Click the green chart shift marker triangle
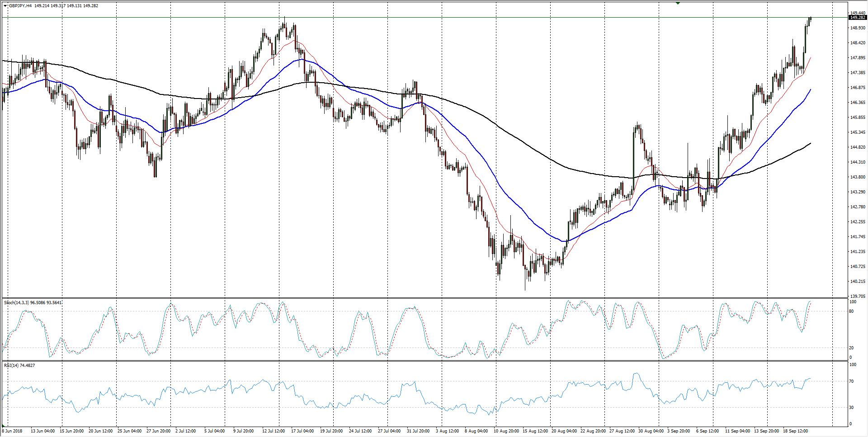 [x=678, y=3]
